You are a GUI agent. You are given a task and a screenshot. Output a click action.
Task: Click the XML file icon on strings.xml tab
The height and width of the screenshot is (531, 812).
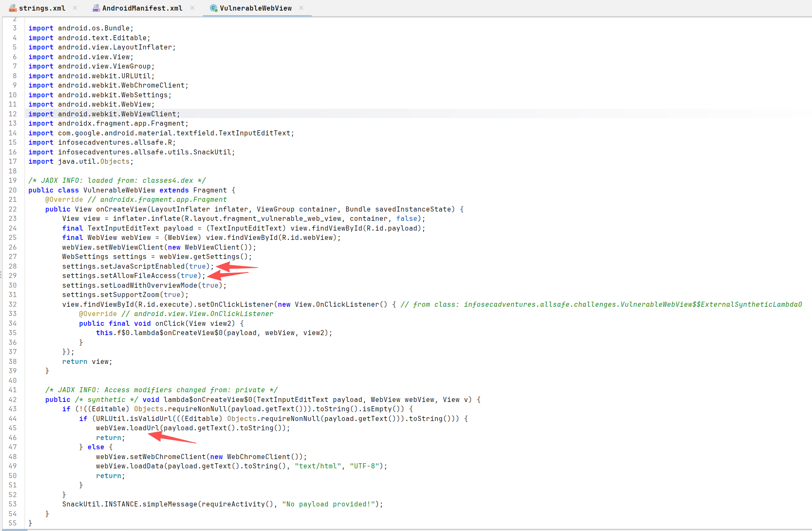coord(13,8)
